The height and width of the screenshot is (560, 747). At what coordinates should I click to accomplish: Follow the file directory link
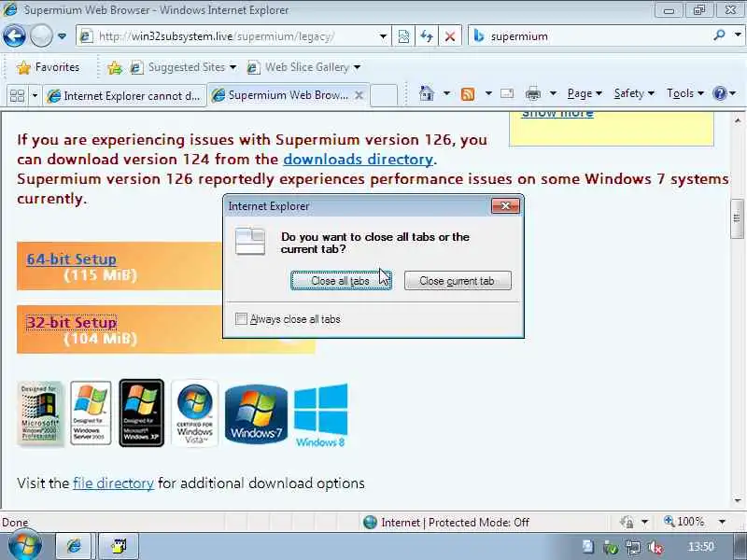113,483
